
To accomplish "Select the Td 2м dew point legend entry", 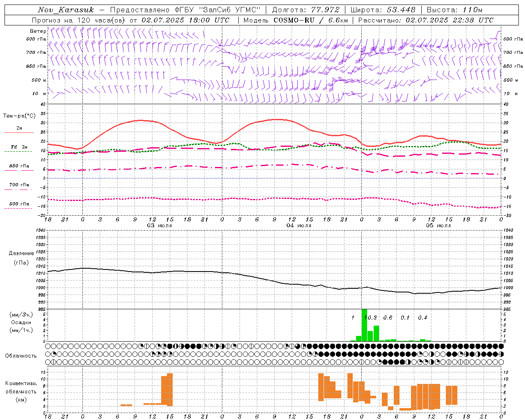I will click(x=19, y=147).
